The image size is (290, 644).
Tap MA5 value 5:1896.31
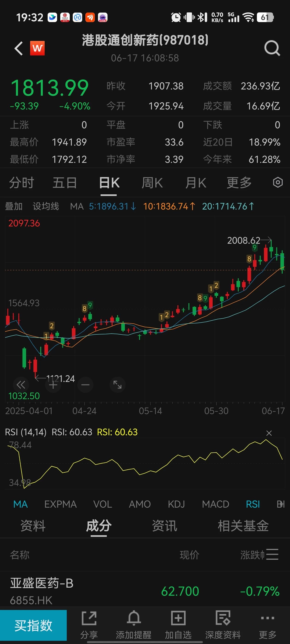[x=112, y=206]
